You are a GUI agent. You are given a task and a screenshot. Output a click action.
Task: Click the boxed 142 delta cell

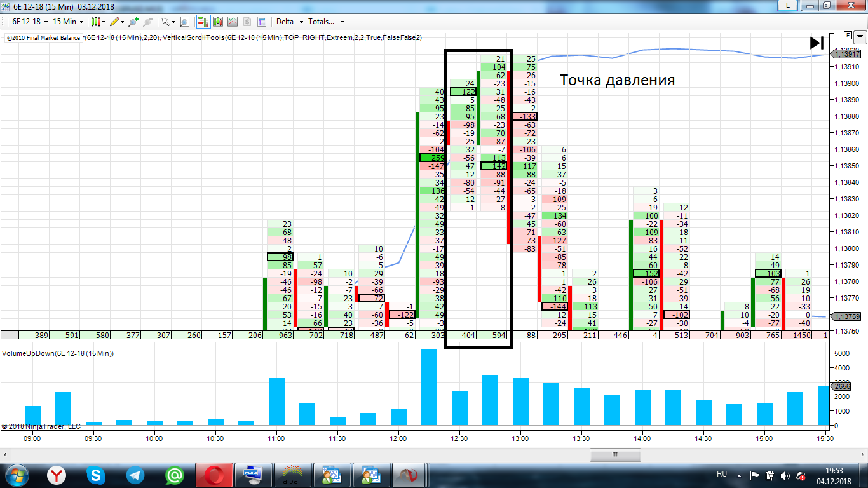[494, 166]
